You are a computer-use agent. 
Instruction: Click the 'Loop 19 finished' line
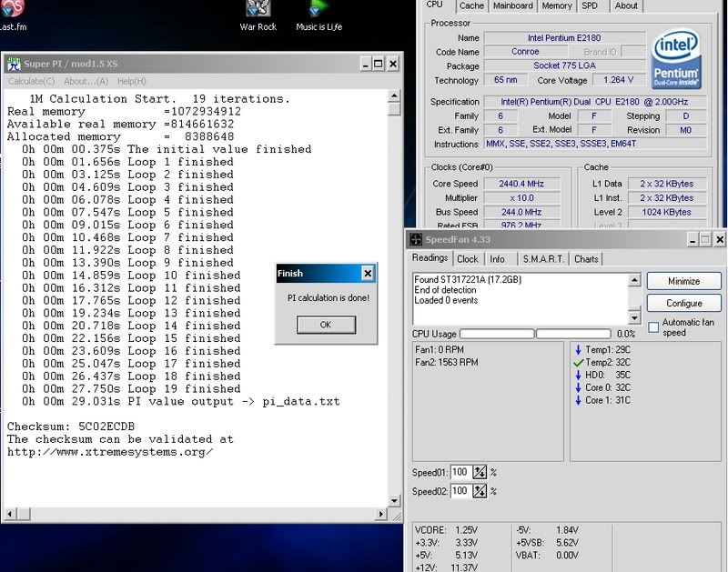click(131, 388)
